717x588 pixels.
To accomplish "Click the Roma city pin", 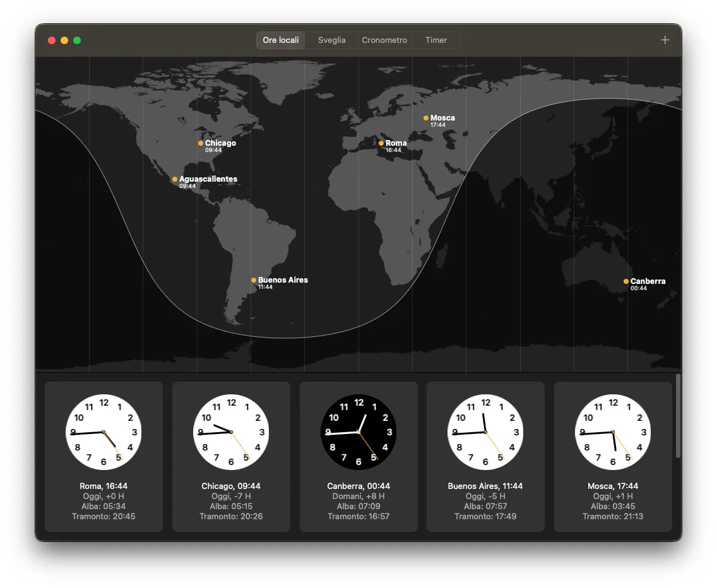I will coord(381,143).
